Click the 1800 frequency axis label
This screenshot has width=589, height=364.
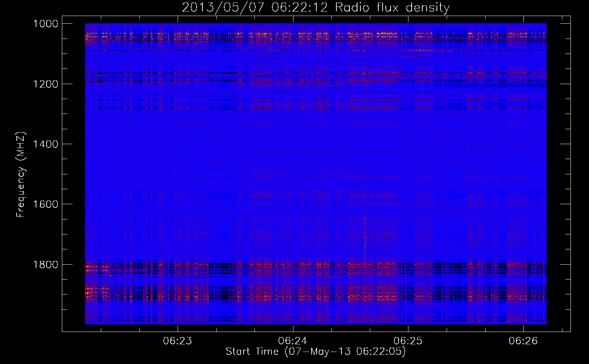(46, 264)
